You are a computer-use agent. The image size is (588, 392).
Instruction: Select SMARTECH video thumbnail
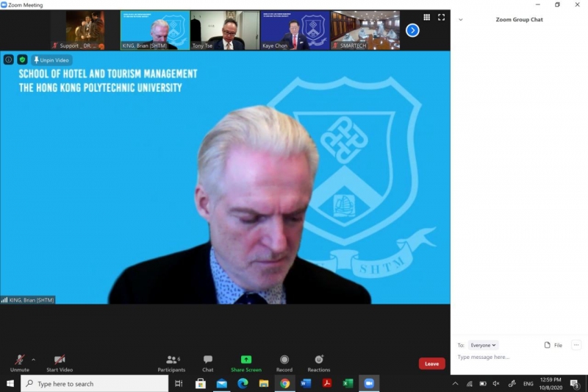pos(365,30)
